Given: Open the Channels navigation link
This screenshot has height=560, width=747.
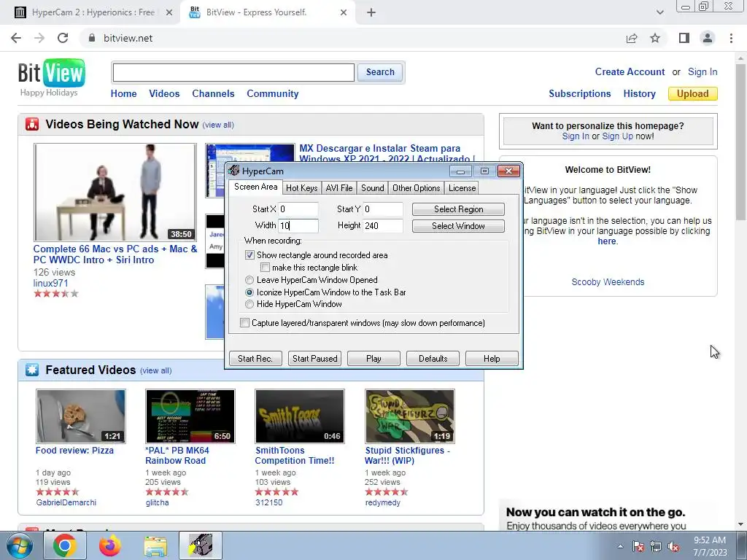Looking at the screenshot, I should 213,94.
